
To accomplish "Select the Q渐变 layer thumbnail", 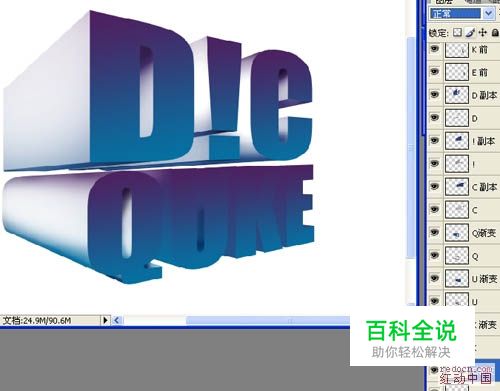I will click(457, 233).
